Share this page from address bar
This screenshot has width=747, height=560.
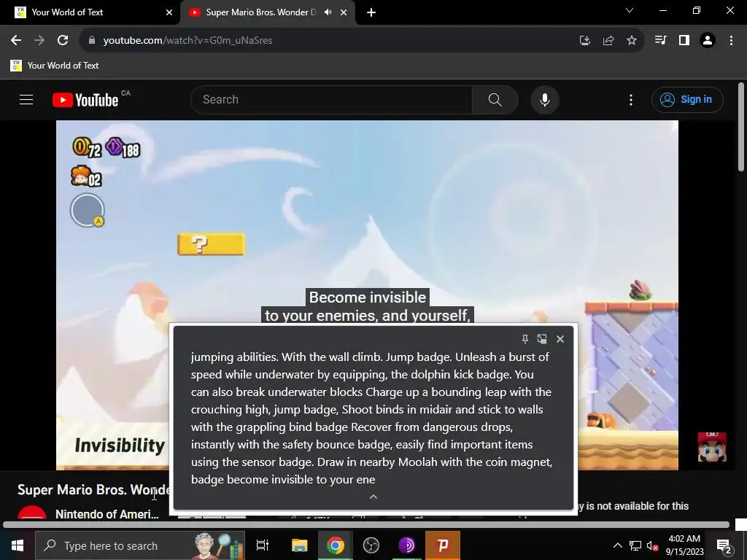pyautogui.click(x=608, y=41)
